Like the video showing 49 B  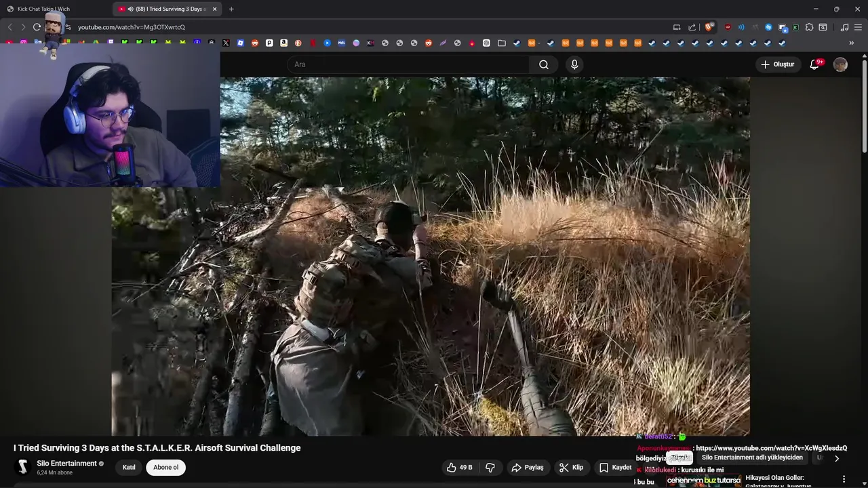click(x=459, y=467)
